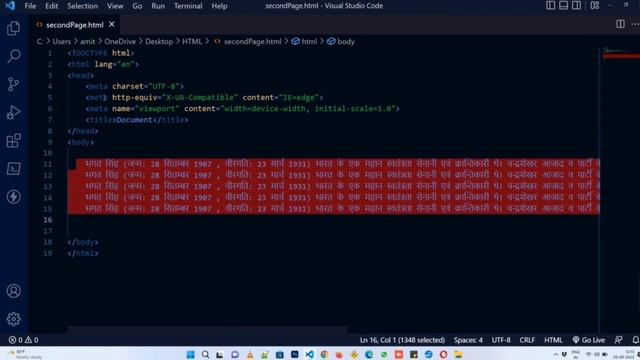Open the lightning bolt extension in activity bar
The image size is (640, 360).
tap(13, 197)
